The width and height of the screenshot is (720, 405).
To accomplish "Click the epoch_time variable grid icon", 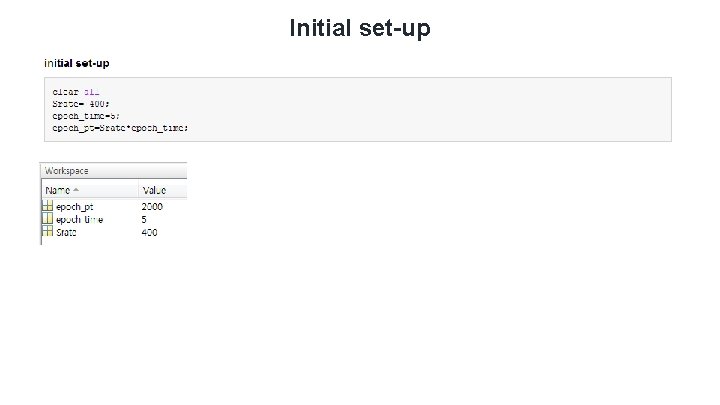I will click(x=47, y=219).
